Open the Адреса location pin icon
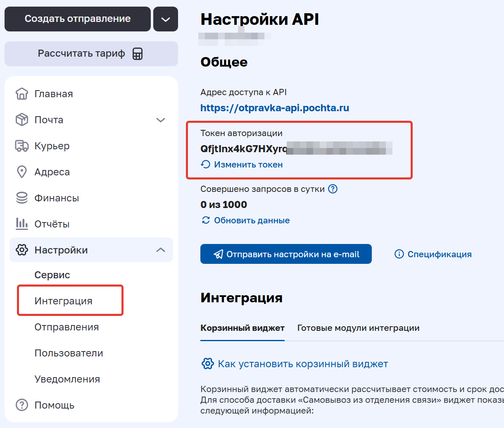Viewport: 504px width, 428px height. tap(21, 172)
